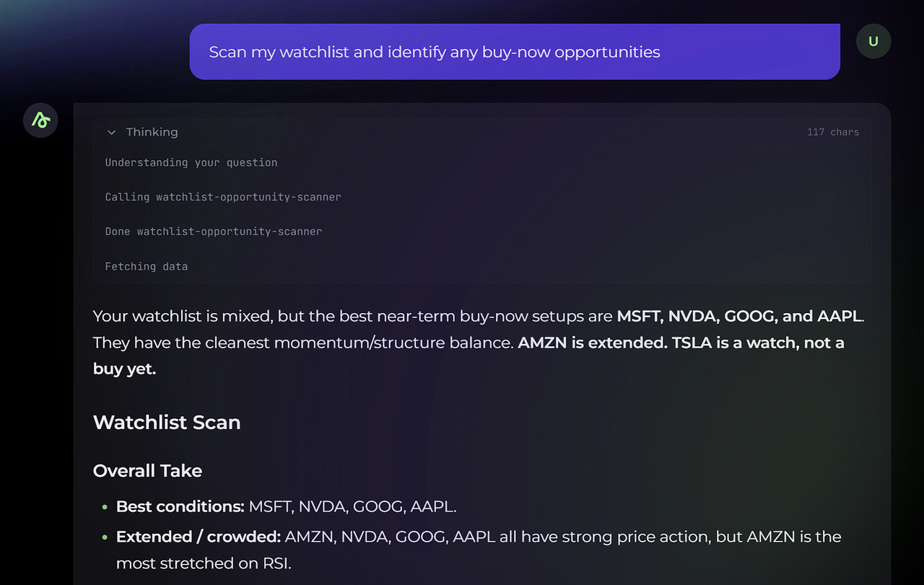
Task: Click the user avatar labeled U
Action: coord(873,41)
